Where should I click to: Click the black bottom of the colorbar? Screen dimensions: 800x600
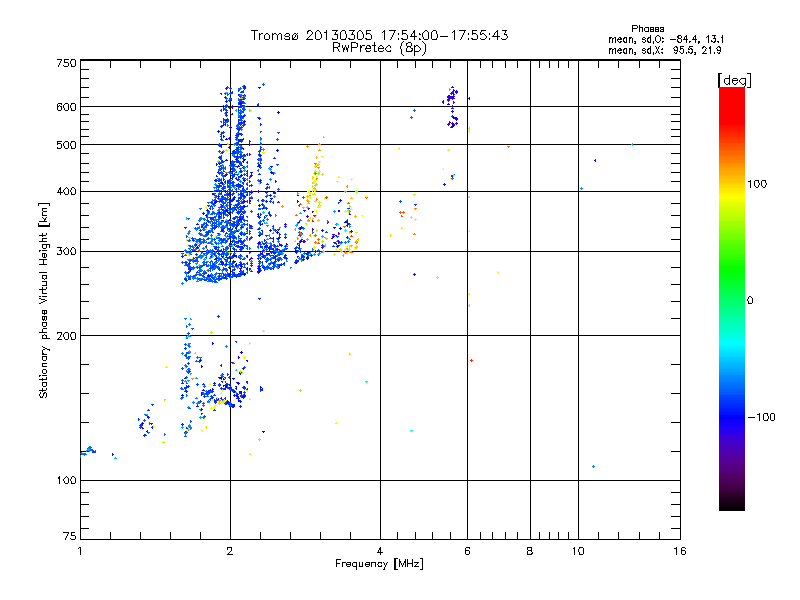(x=732, y=503)
